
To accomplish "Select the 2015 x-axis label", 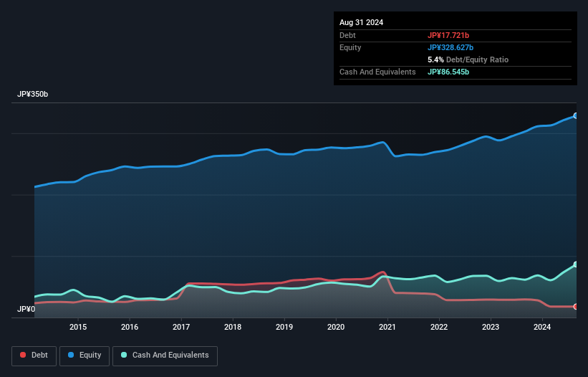I will pos(78,328).
